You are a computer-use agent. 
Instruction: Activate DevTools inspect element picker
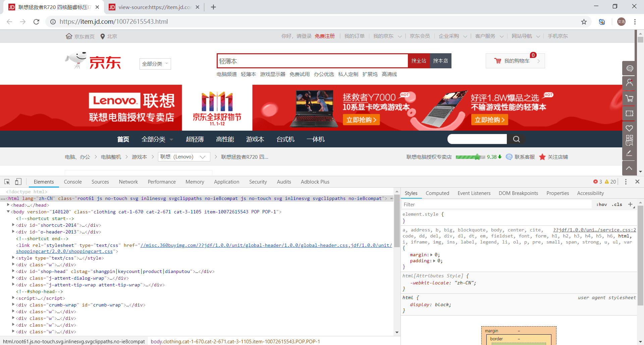pos(7,182)
